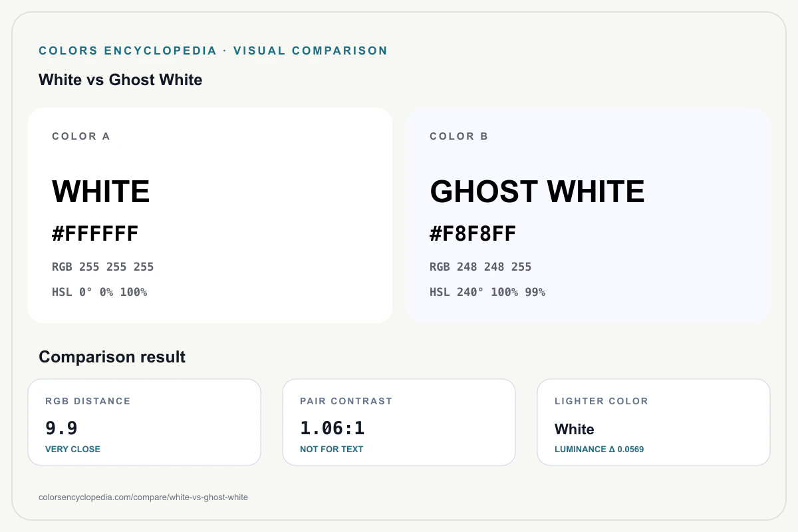Viewport: 798px width, 532px height.
Task: Click the 'COLOR B' label
Action: tap(459, 136)
